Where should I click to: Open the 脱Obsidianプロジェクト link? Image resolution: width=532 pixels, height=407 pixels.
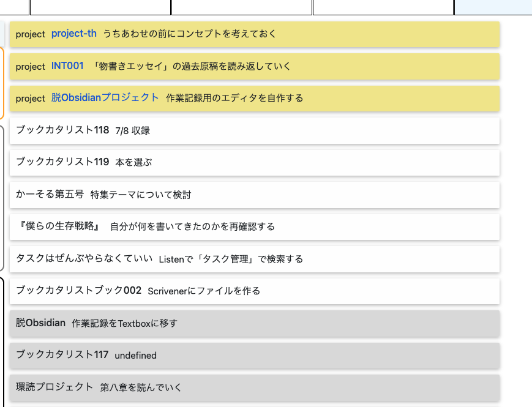coord(105,98)
